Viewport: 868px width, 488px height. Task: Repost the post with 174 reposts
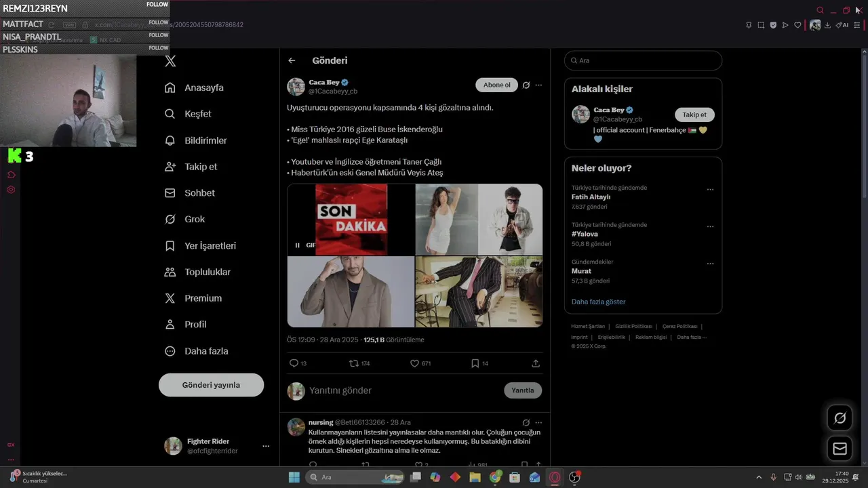[x=359, y=363]
